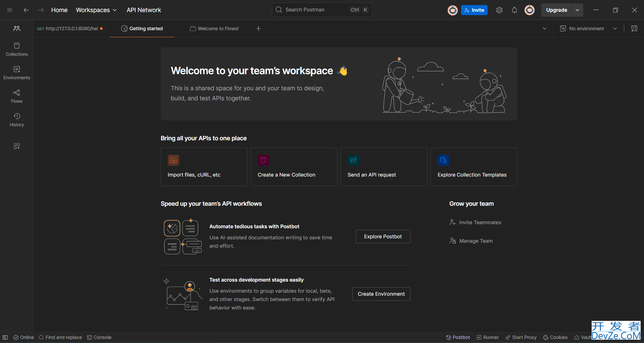The width and height of the screenshot is (644, 343).
Task: Click the Invite Teammates link
Action: [476, 223]
